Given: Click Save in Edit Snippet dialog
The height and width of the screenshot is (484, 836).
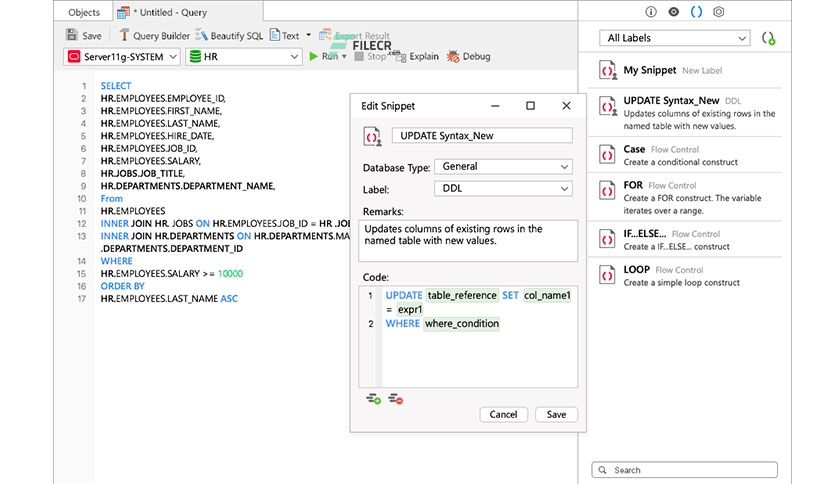Looking at the screenshot, I should click(556, 414).
